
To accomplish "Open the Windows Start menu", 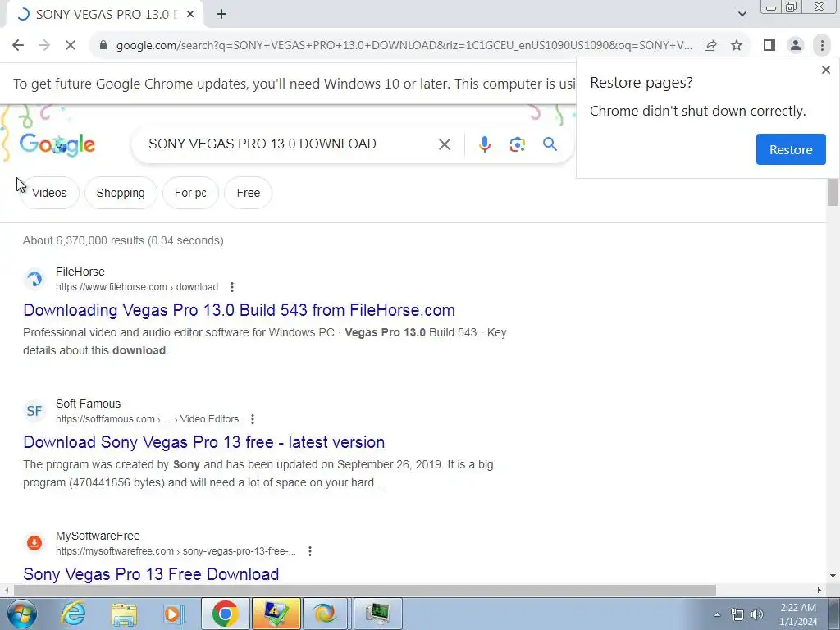I will [x=22, y=614].
